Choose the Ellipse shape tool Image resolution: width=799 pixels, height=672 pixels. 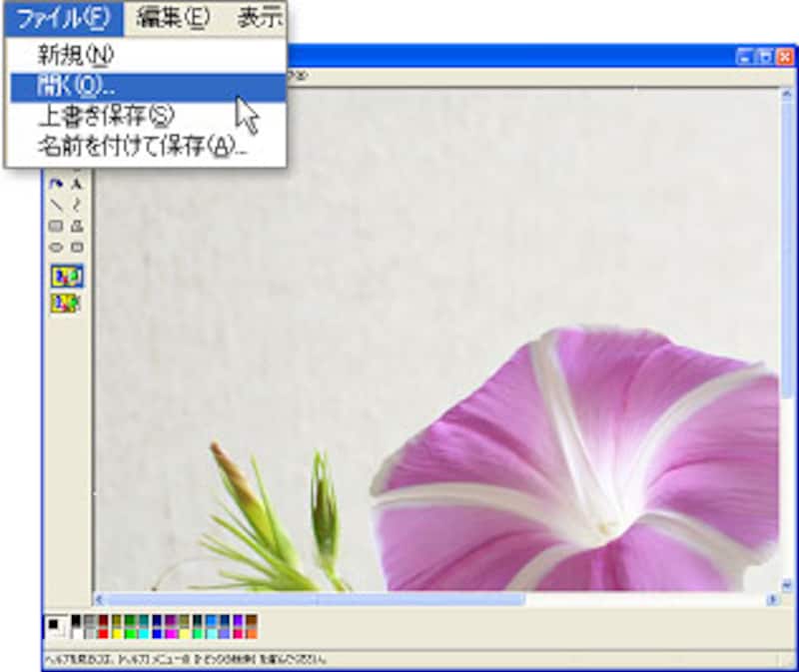[56, 247]
